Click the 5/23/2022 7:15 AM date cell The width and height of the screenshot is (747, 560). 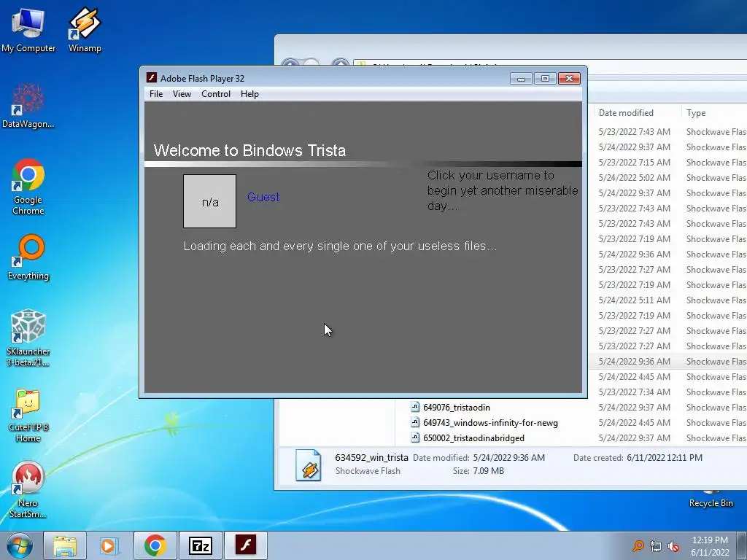click(x=634, y=163)
